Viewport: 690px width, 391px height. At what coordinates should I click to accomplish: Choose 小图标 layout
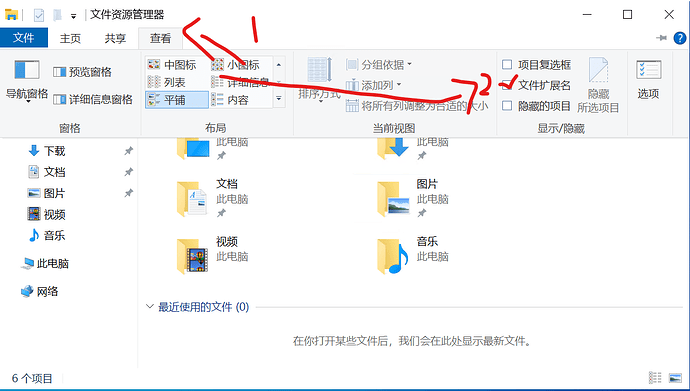[x=240, y=65]
